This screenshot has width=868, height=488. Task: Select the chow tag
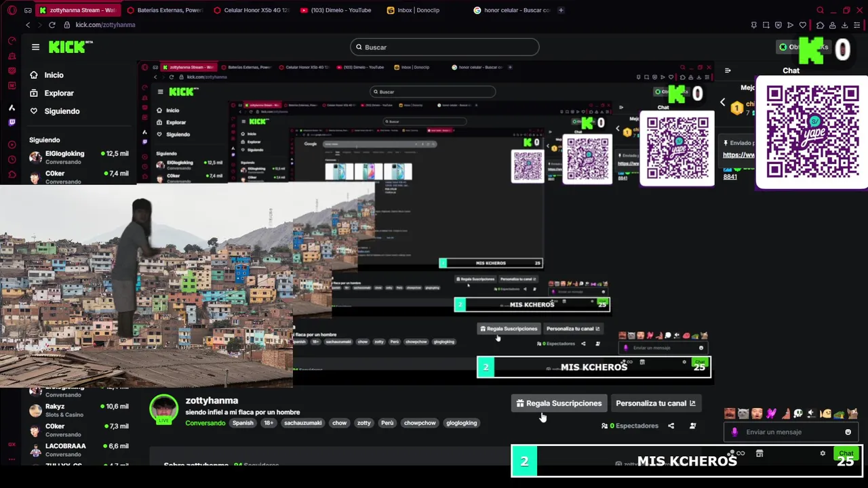tap(340, 423)
